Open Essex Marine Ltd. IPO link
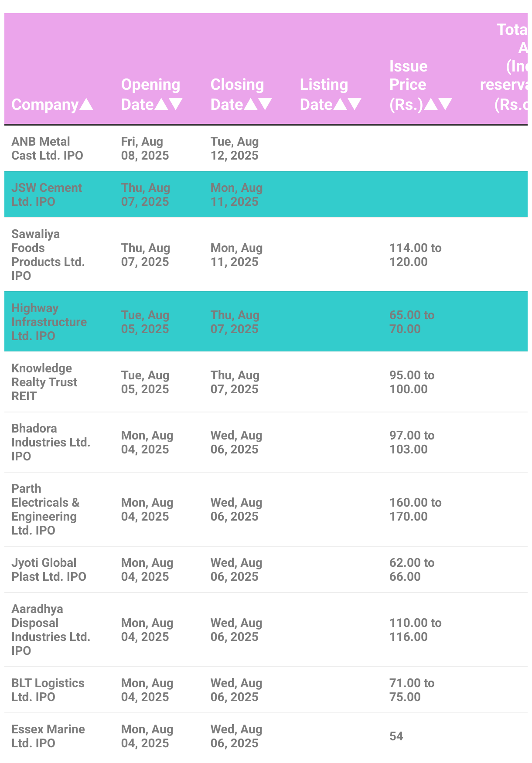 click(48, 736)
